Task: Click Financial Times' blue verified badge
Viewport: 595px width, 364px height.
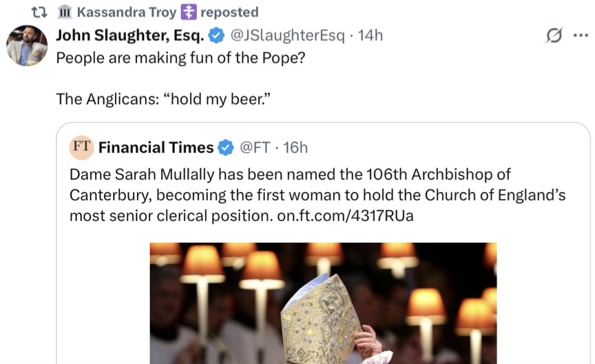Action: point(226,147)
